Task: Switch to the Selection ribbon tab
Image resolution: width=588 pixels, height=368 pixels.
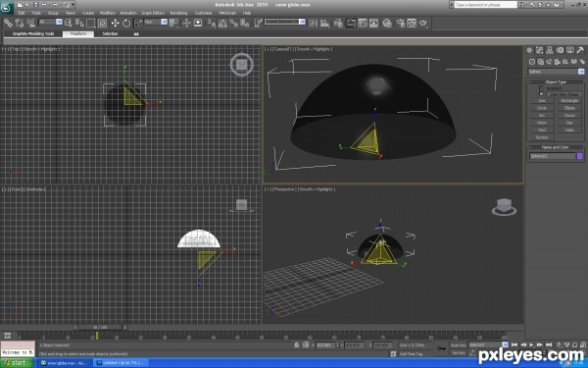Action: [110, 33]
